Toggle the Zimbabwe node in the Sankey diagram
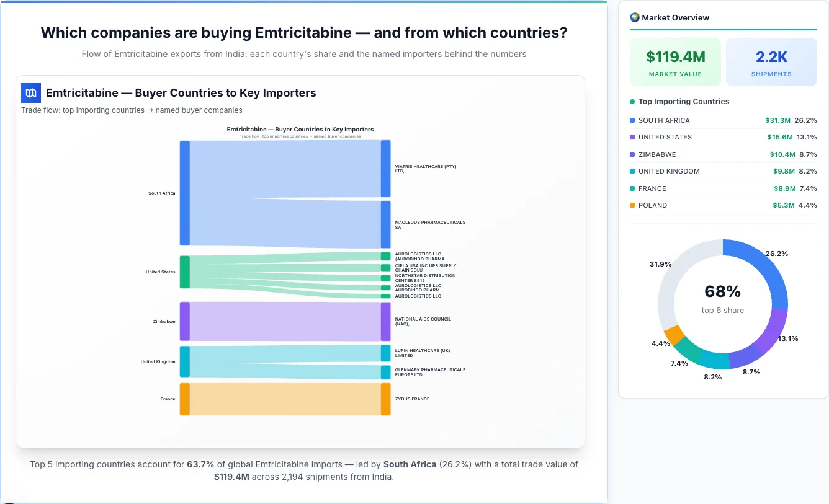The width and height of the screenshot is (829, 504). click(x=184, y=321)
